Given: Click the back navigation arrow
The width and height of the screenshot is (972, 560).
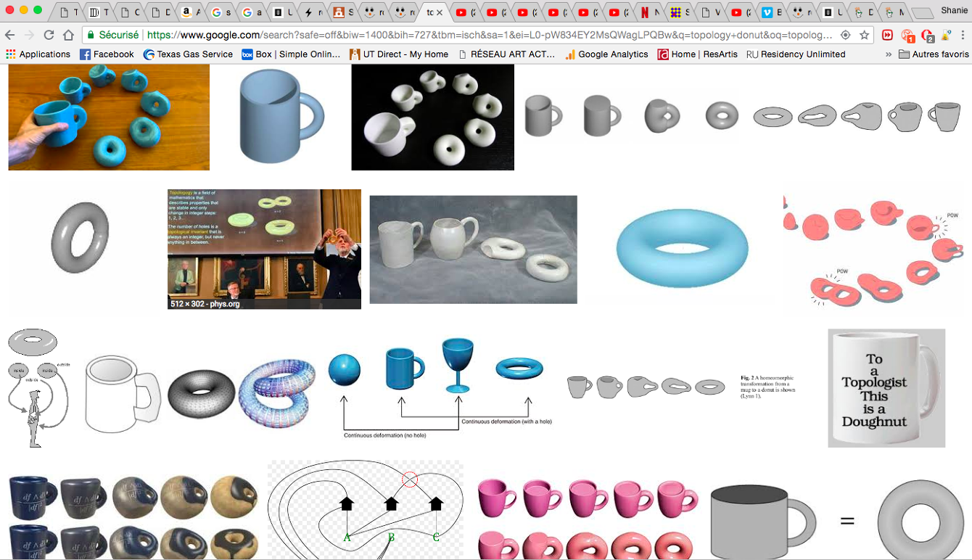Looking at the screenshot, I should tap(10, 33).
